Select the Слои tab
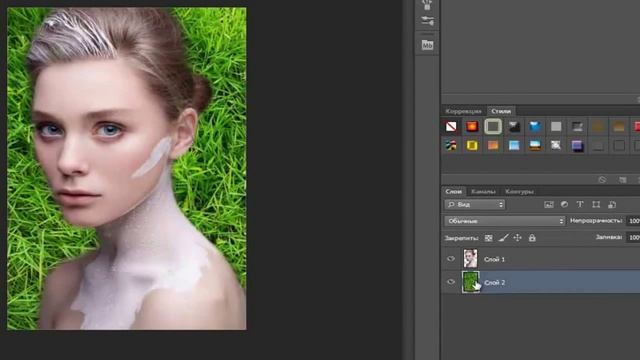Image resolution: width=640 pixels, height=360 pixels. pyautogui.click(x=453, y=191)
